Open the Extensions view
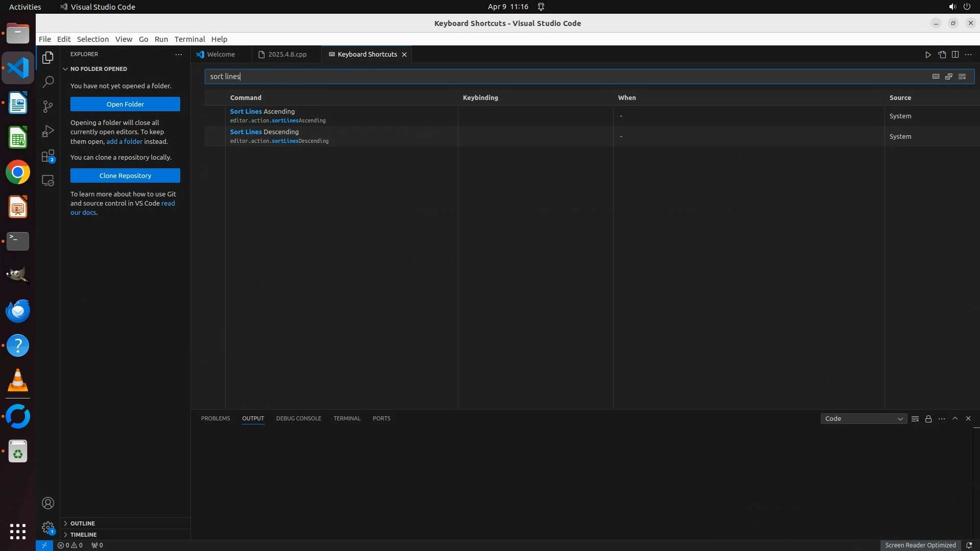This screenshot has height=551, width=980. point(48,156)
